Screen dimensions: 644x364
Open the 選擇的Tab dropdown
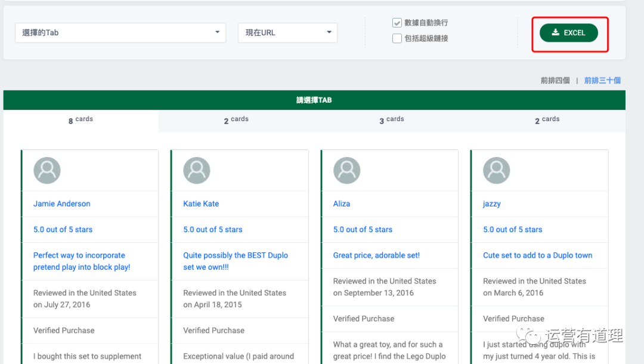point(120,33)
